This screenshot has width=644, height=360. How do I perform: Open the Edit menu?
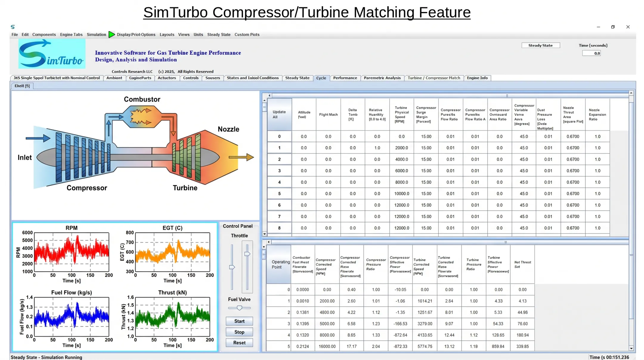click(x=25, y=35)
